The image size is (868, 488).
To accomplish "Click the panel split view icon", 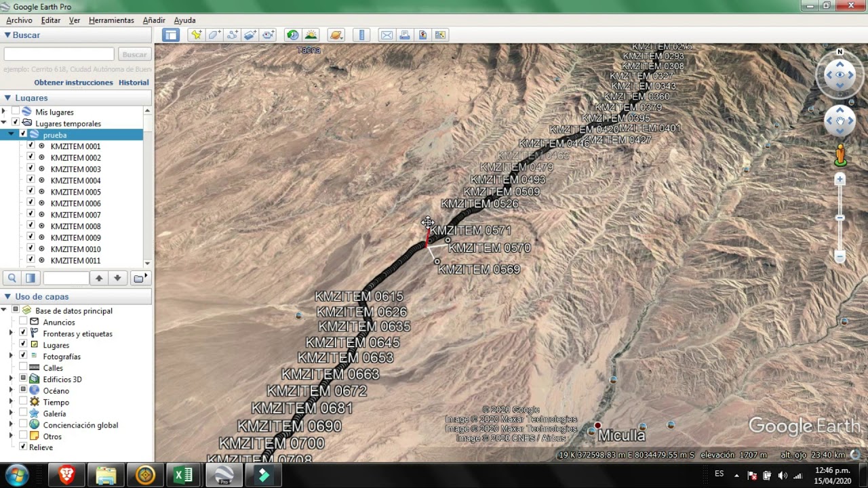I will 30,278.
